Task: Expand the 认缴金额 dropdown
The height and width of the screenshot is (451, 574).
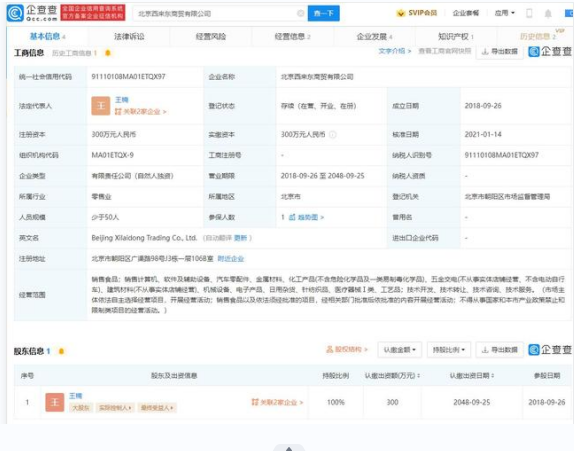Action: coord(400,350)
